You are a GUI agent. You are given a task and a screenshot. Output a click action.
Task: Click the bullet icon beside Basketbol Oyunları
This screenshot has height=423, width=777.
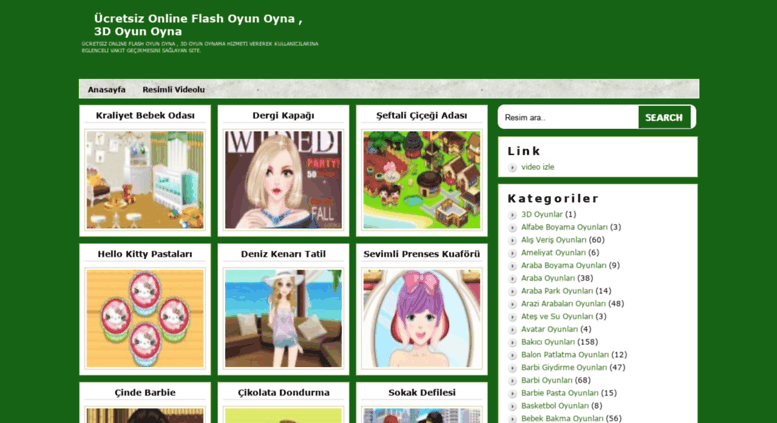click(512, 406)
